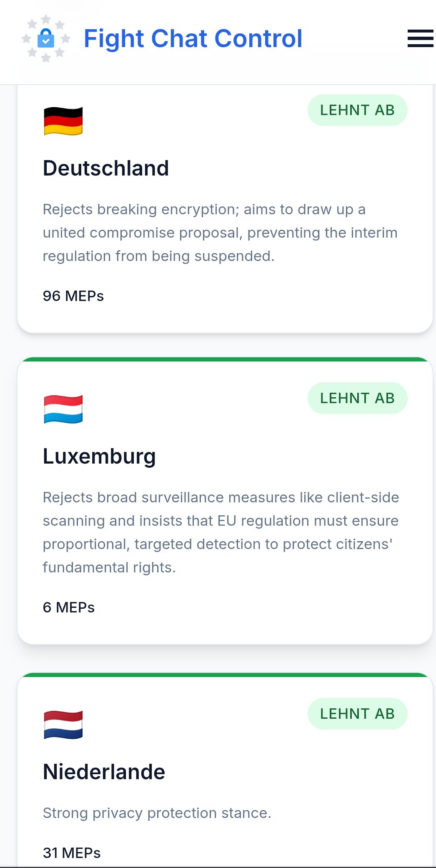
Task: Click the green top border of Niederlande card
Action: coord(225,675)
